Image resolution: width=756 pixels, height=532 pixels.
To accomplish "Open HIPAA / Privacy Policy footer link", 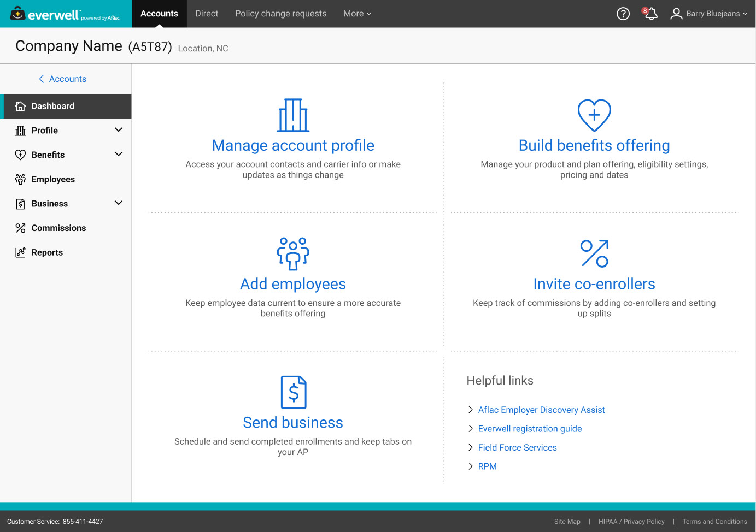I will click(x=631, y=522).
